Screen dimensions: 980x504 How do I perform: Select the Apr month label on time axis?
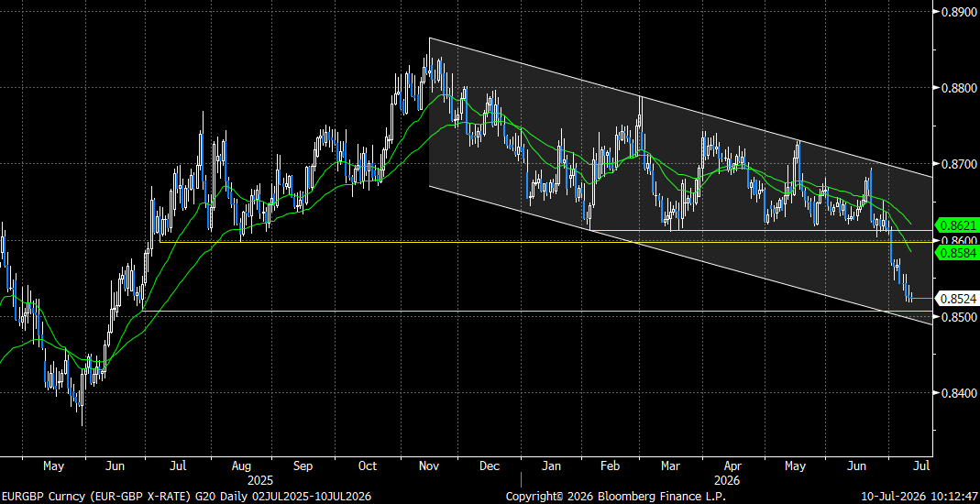[x=733, y=466]
